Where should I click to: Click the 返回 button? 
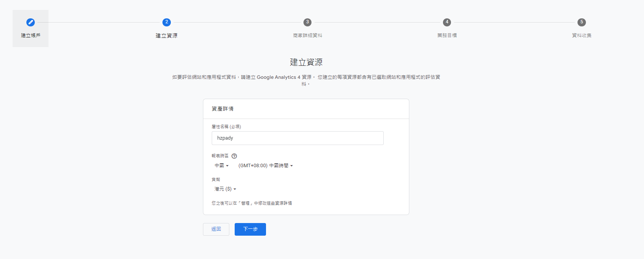pos(216,229)
